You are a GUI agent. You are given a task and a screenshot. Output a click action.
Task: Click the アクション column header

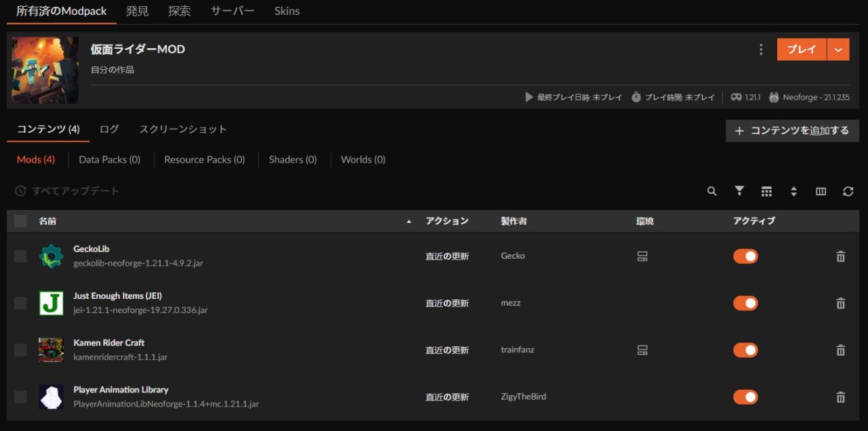(447, 221)
